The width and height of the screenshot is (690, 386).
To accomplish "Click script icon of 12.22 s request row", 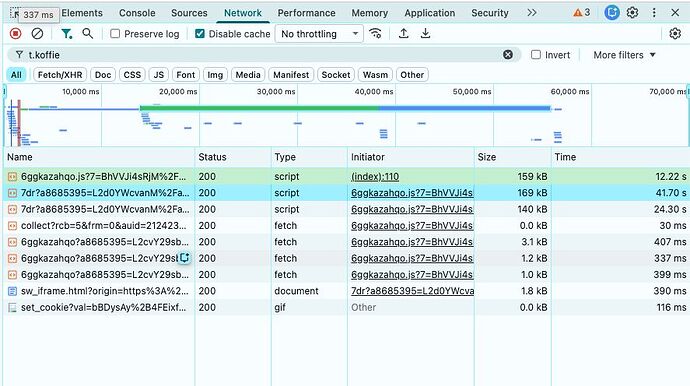I will [12, 176].
